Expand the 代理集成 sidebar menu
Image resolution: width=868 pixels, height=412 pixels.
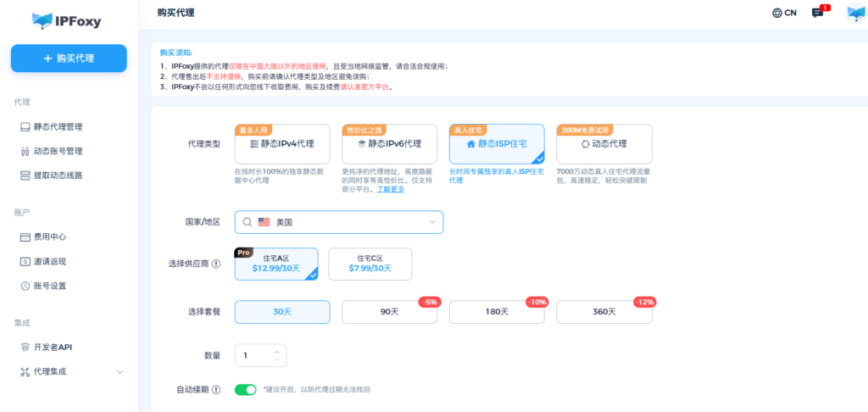point(120,371)
